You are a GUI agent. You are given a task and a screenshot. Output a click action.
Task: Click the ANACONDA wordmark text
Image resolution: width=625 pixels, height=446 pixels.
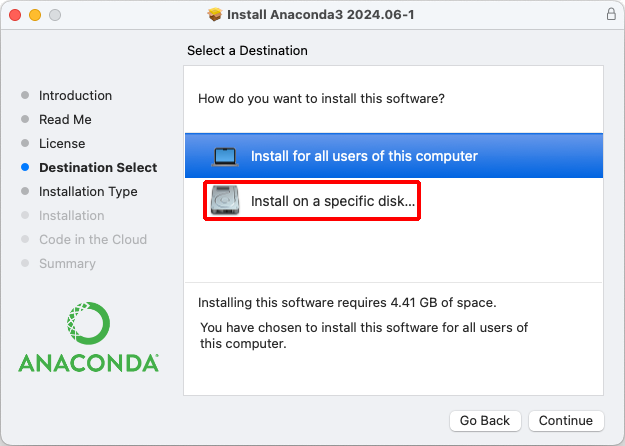click(88, 363)
